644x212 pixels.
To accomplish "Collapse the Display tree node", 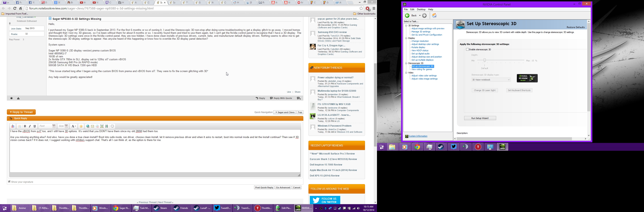I will (x=406, y=38).
